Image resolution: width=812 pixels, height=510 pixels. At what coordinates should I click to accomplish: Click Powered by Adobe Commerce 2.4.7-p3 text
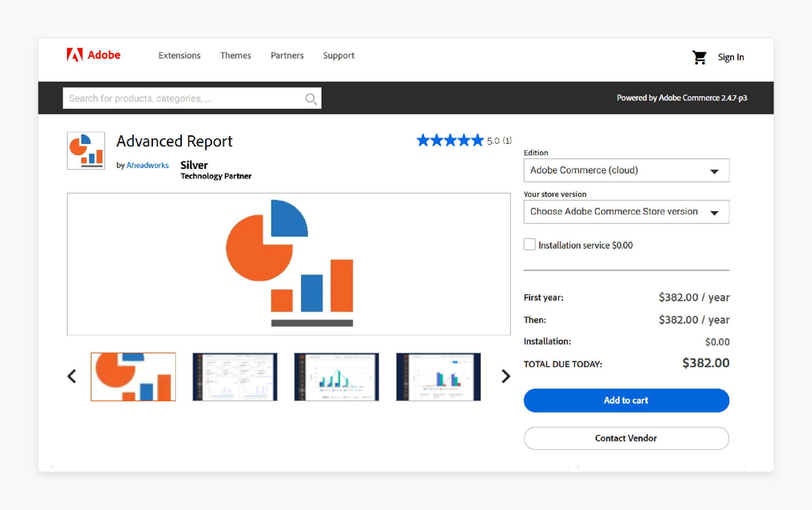682,98
